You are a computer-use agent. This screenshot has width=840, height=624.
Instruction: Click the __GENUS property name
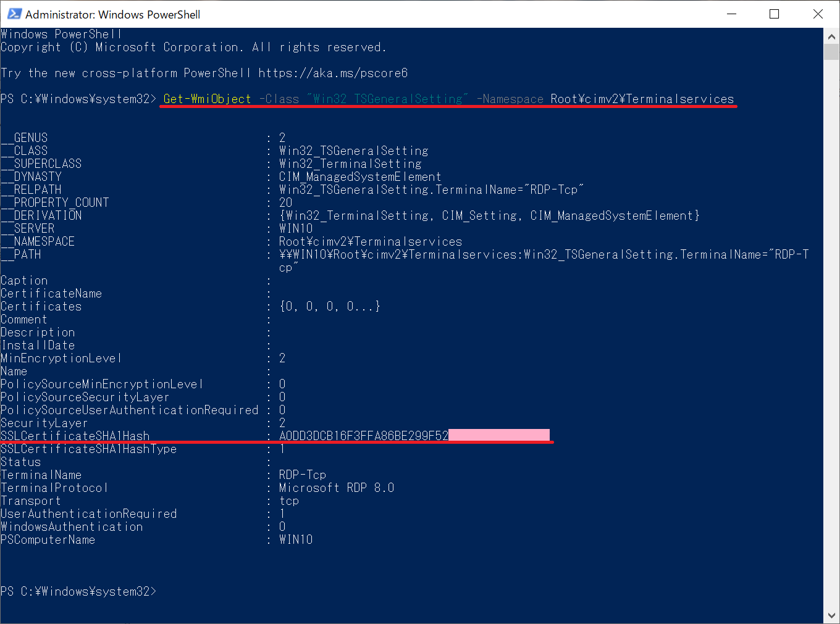tap(24, 138)
